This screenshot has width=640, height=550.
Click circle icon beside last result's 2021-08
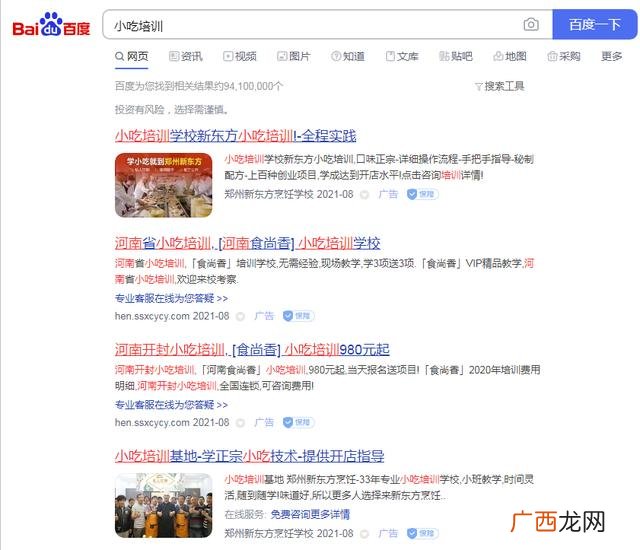[364, 534]
